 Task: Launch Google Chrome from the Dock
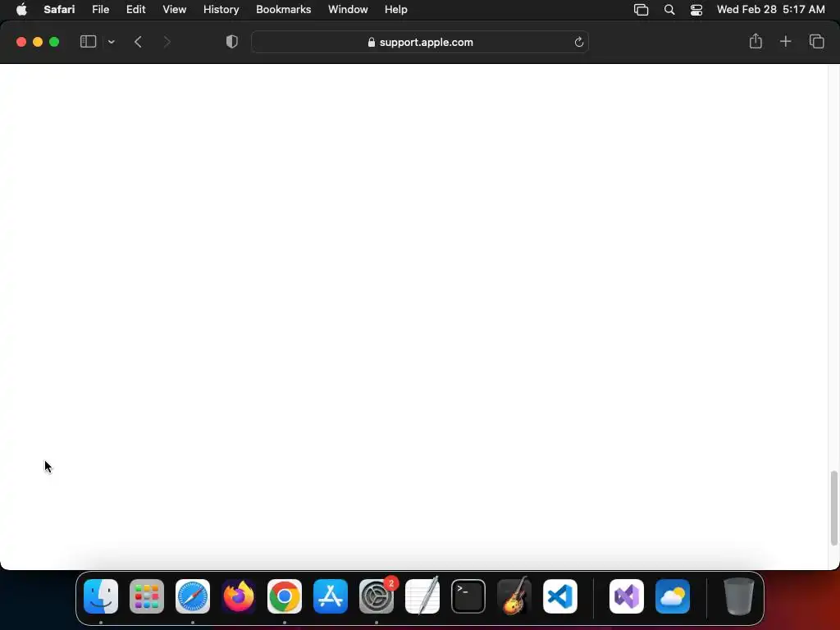point(285,596)
